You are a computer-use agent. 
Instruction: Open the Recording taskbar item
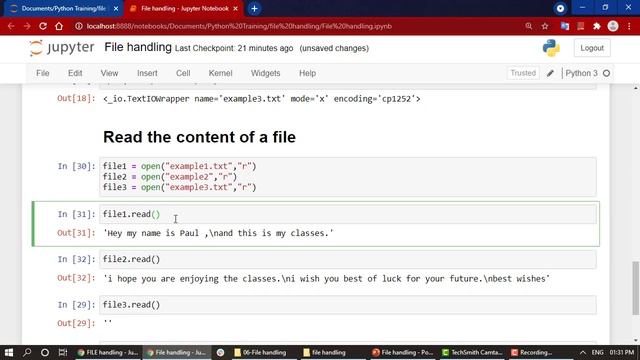tap(532, 352)
